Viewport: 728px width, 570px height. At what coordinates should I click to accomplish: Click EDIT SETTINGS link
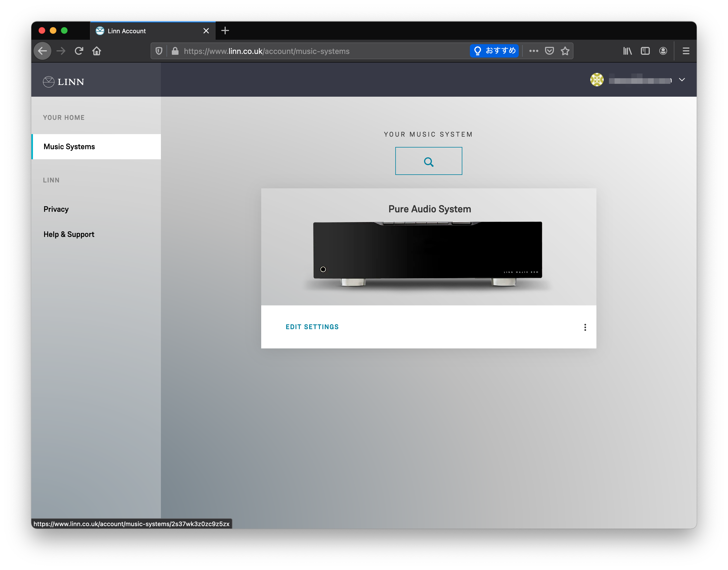click(x=312, y=327)
